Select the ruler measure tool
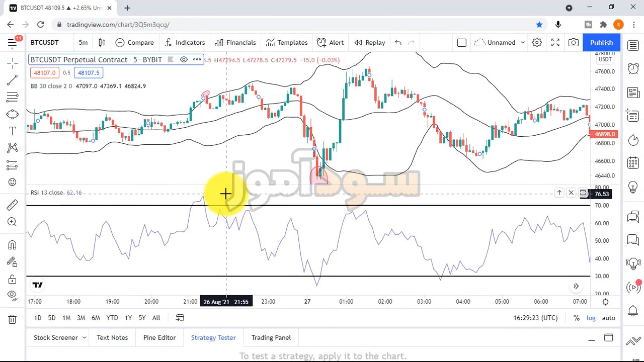Viewport: 644px width, 362px height. point(12,205)
